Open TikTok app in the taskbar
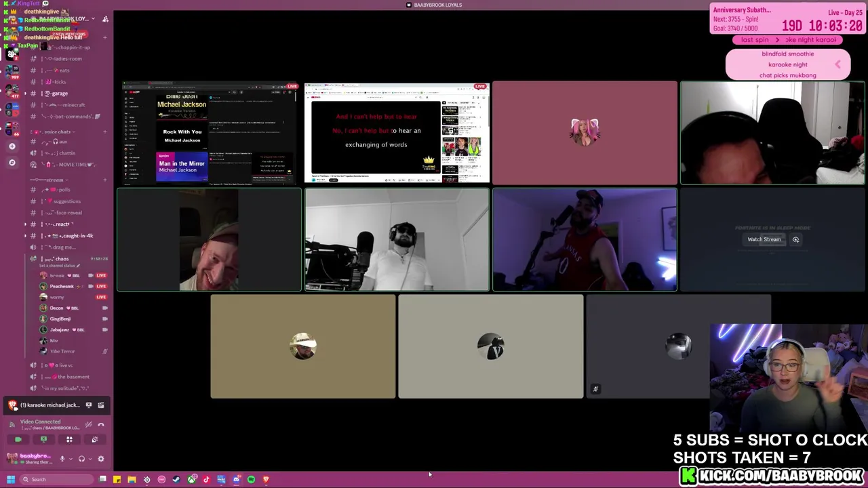The image size is (868, 488). (x=206, y=479)
